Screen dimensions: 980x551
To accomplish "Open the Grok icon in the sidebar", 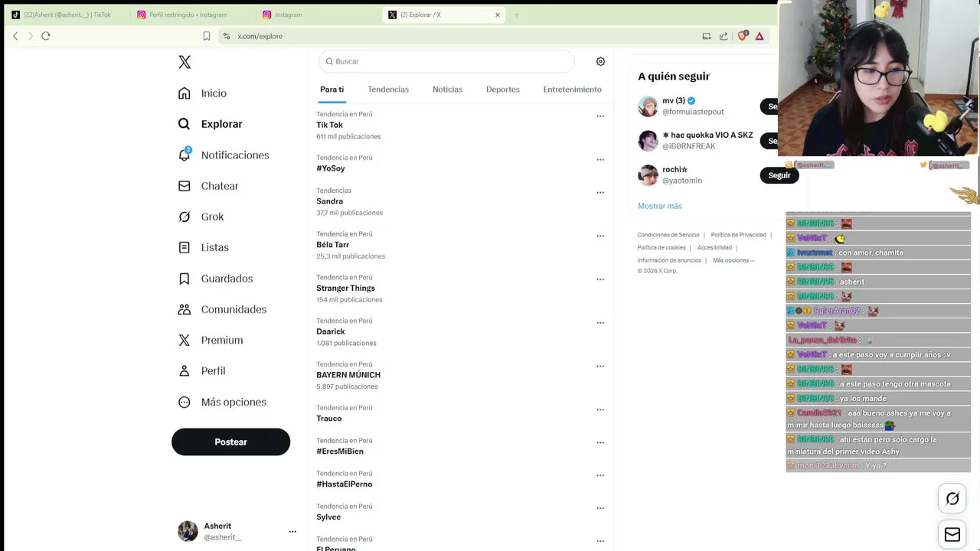I will click(184, 217).
